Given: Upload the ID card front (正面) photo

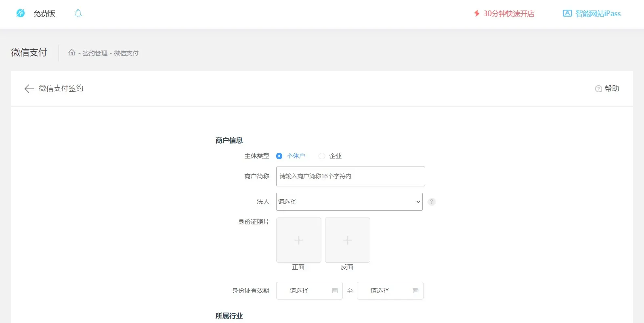Looking at the screenshot, I should (x=299, y=240).
